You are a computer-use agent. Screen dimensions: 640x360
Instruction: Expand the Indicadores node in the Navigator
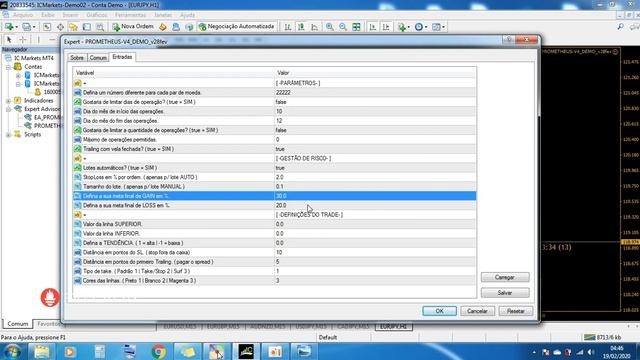point(8,100)
